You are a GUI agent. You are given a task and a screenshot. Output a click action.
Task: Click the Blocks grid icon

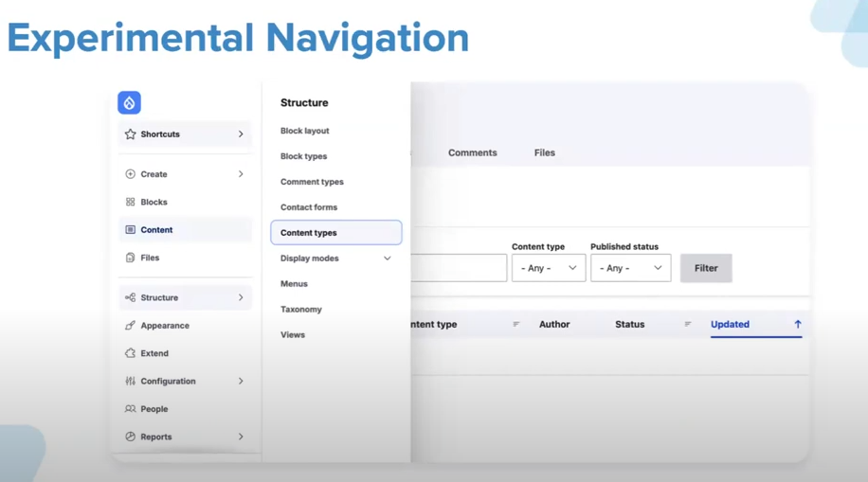pyautogui.click(x=130, y=202)
